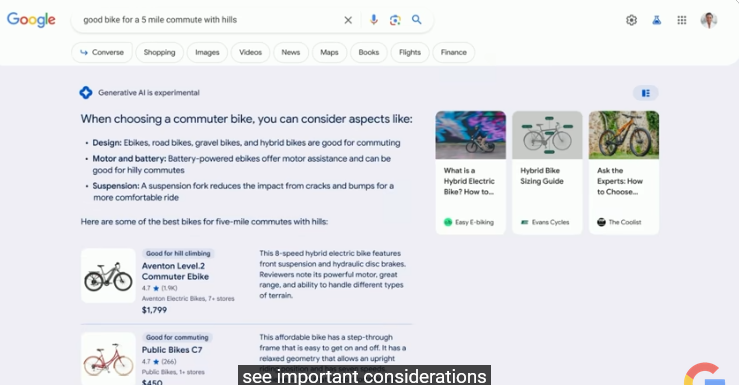Clear the search query with the X icon
Image resolution: width=739 pixels, height=385 pixels.
click(348, 20)
